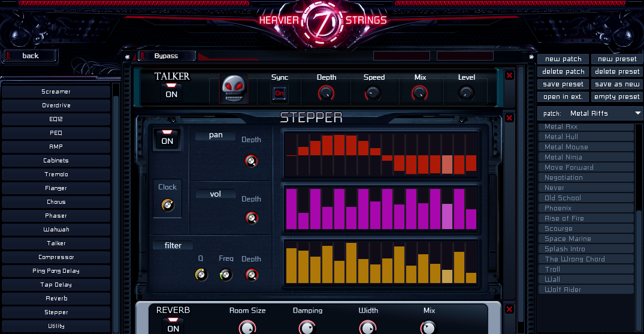Click highlighted step in filter sequencer
The height and width of the screenshot is (334, 644).
point(448,276)
